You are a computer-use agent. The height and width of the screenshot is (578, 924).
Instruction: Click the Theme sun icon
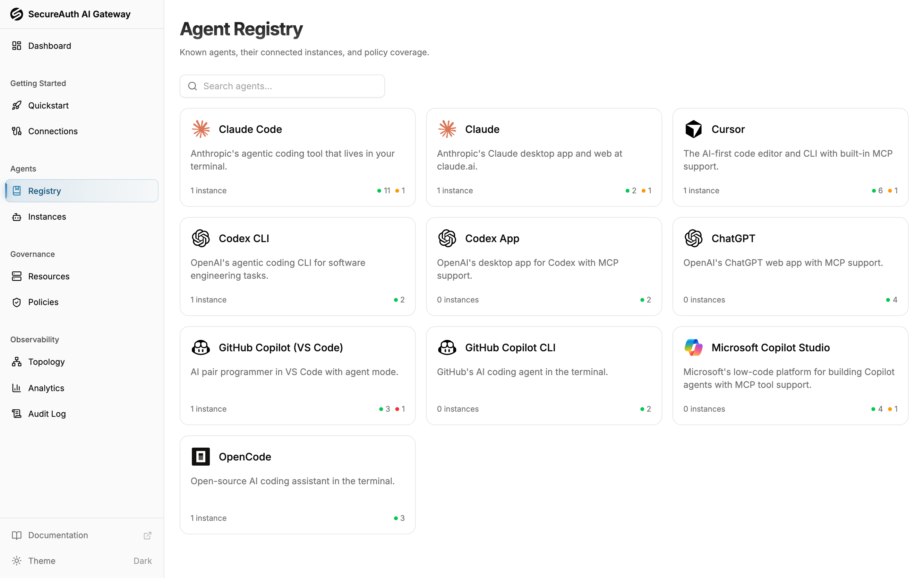[16, 561]
